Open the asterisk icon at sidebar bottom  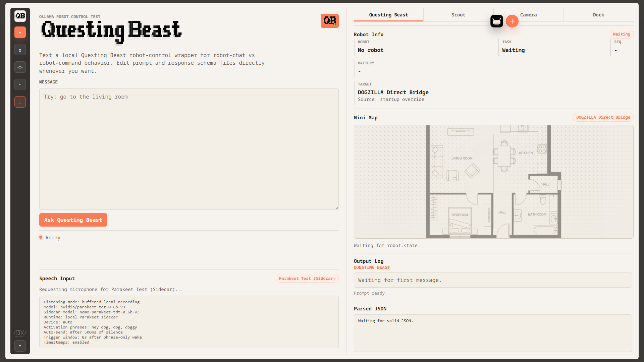click(x=20, y=346)
